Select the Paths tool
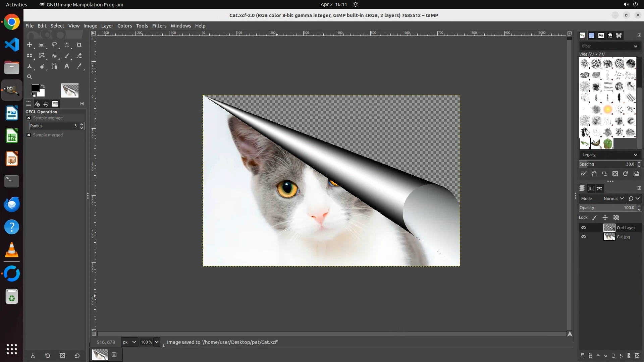644x362 pixels. (x=54, y=66)
